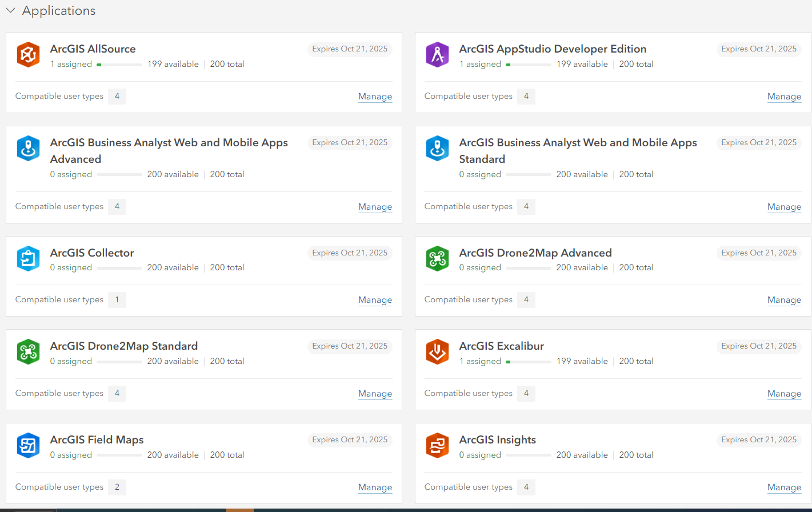Image resolution: width=812 pixels, height=512 pixels.
Task: Click the AllSource license assignment progress bar
Action: [x=119, y=65]
